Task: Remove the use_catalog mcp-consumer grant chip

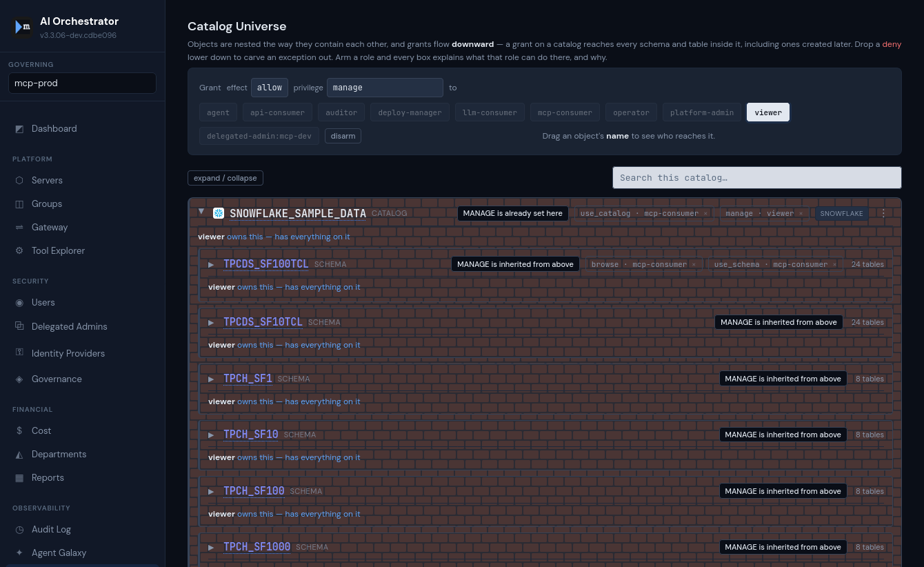Action: [x=705, y=214]
